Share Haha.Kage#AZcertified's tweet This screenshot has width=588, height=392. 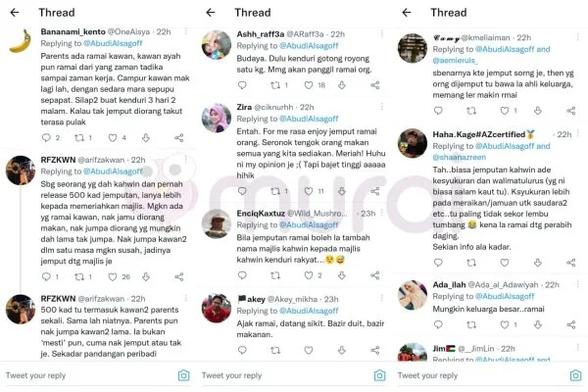(571, 263)
